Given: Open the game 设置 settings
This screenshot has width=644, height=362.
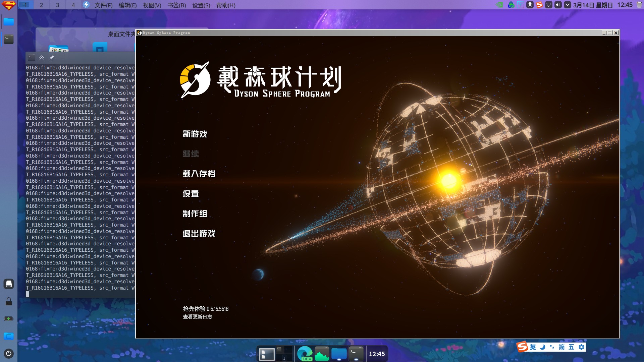Looking at the screenshot, I should 191,194.
